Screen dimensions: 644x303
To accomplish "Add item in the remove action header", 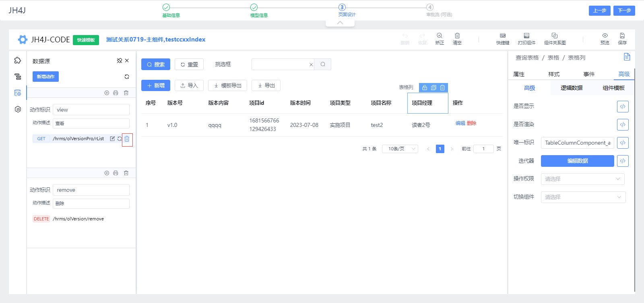I will pos(107,173).
